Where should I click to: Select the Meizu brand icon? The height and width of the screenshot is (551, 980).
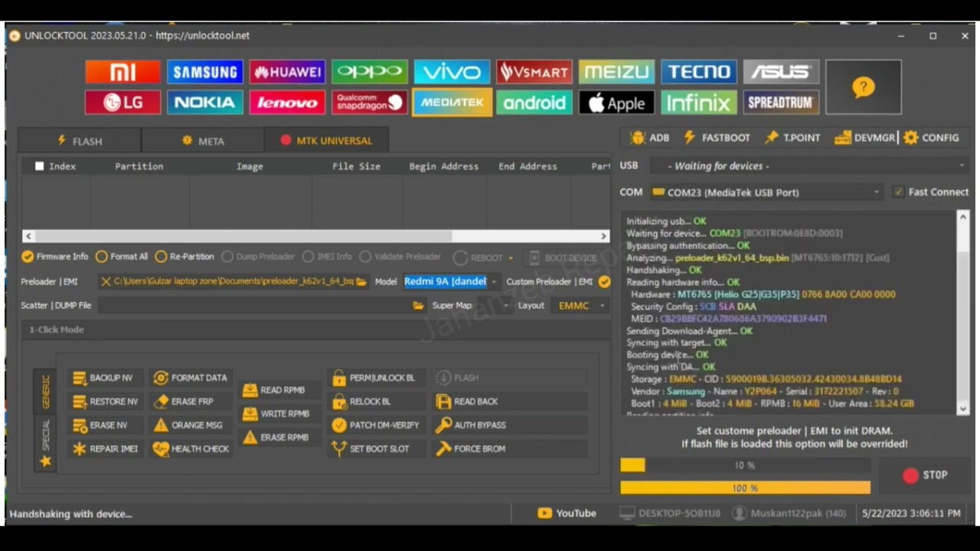(x=616, y=72)
